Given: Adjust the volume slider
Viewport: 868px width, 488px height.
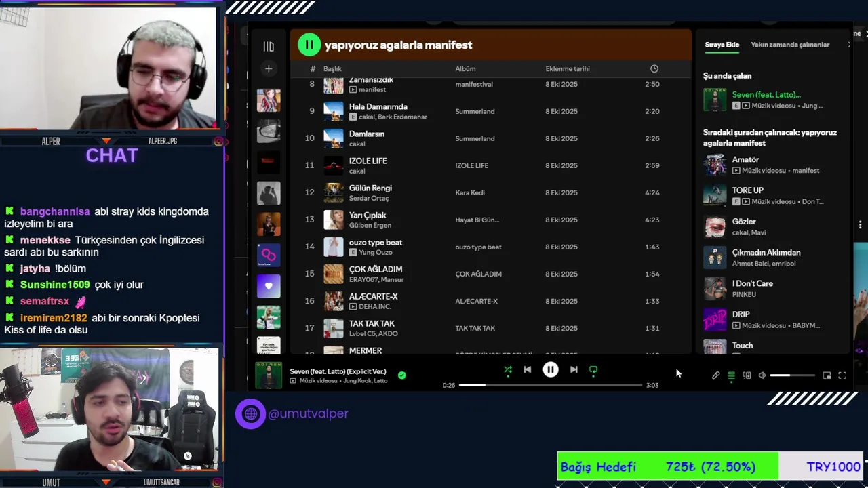Looking at the screenshot, I should [x=792, y=375].
